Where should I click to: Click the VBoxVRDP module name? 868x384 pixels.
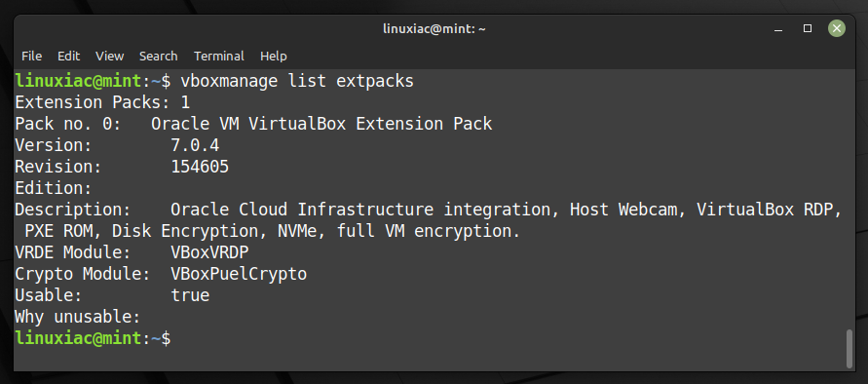pos(209,252)
